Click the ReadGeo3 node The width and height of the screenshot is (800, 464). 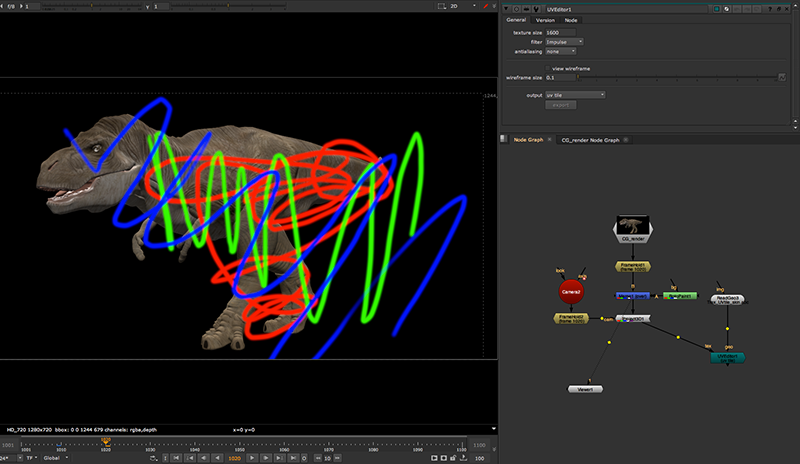coord(729,299)
